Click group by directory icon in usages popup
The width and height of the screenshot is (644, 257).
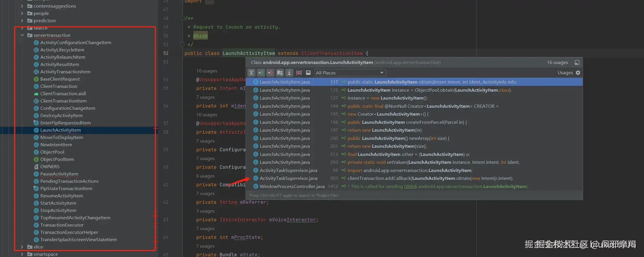click(x=280, y=73)
